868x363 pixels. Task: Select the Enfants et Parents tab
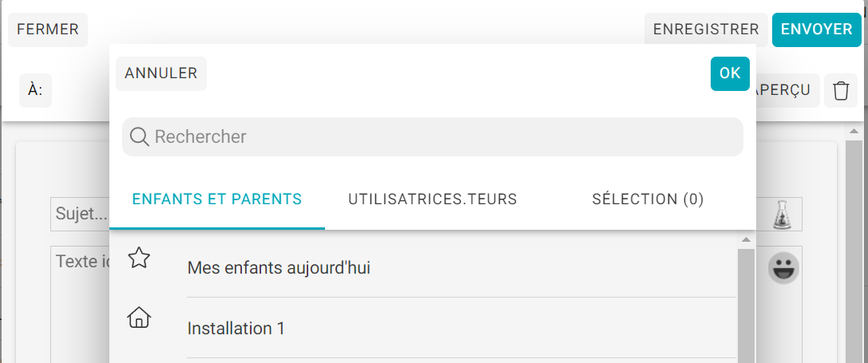point(217,199)
